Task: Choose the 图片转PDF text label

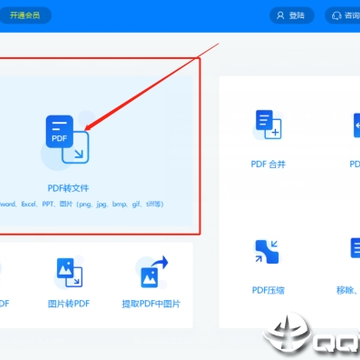Action: coord(69,304)
